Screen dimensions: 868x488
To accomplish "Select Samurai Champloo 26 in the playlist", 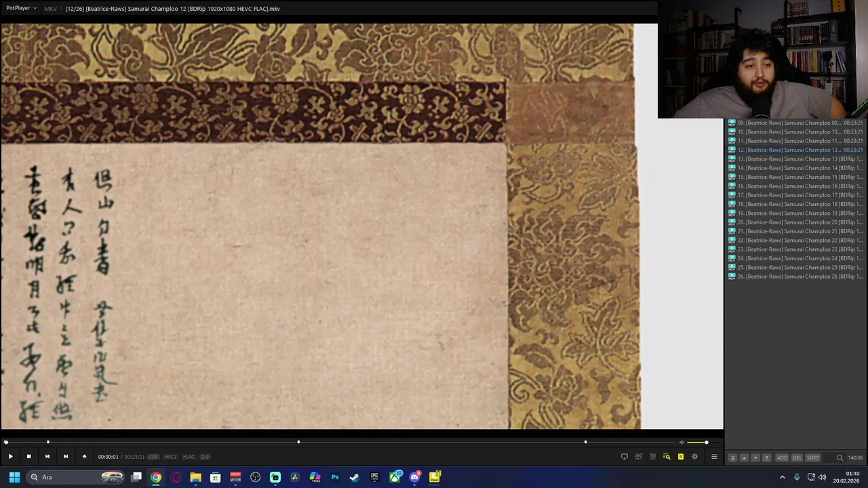I will point(795,277).
